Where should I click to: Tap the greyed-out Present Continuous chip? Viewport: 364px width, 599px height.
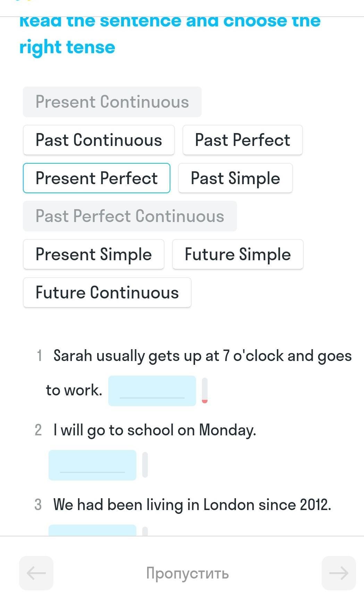click(x=112, y=102)
